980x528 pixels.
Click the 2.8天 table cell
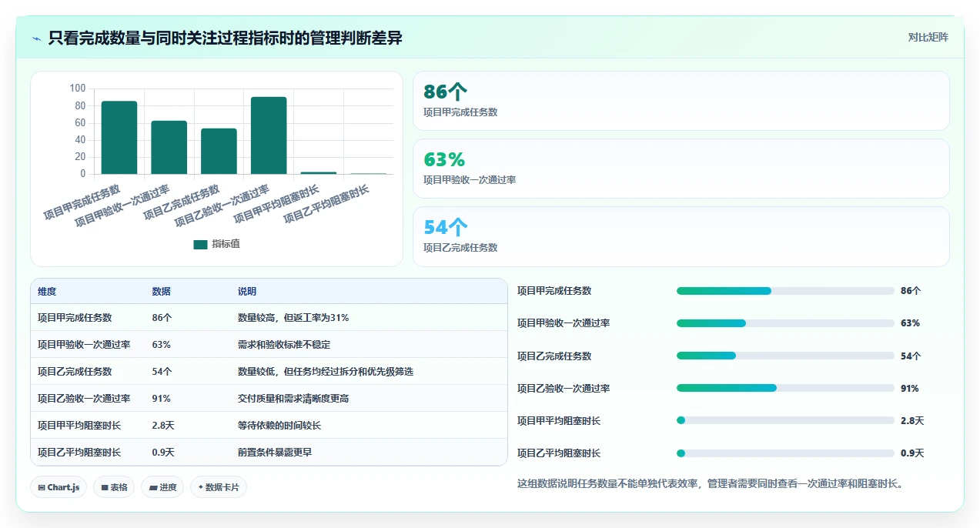coord(163,426)
